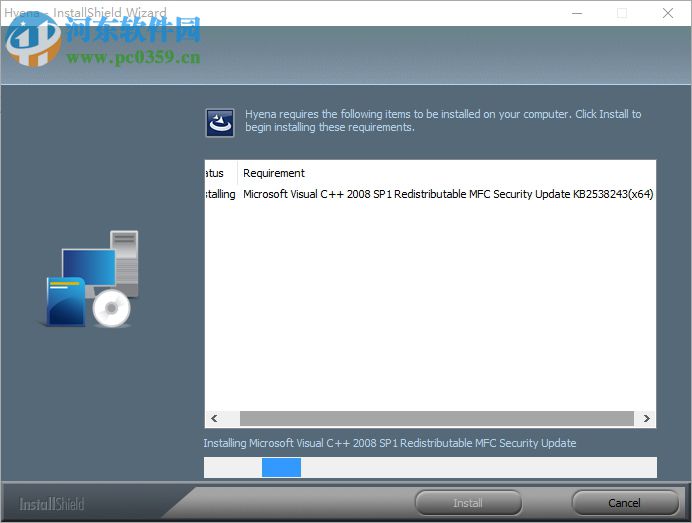The width and height of the screenshot is (692, 523).
Task: Click the 'Installing Microsoft Visual C++ 2008' status text
Action: click(390, 443)
